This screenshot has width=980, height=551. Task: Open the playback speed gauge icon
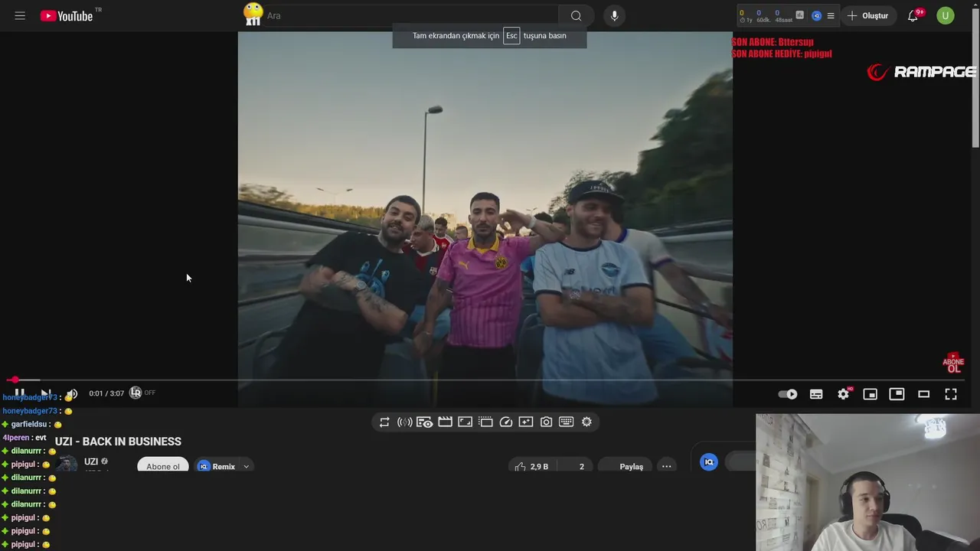point(506,422)
